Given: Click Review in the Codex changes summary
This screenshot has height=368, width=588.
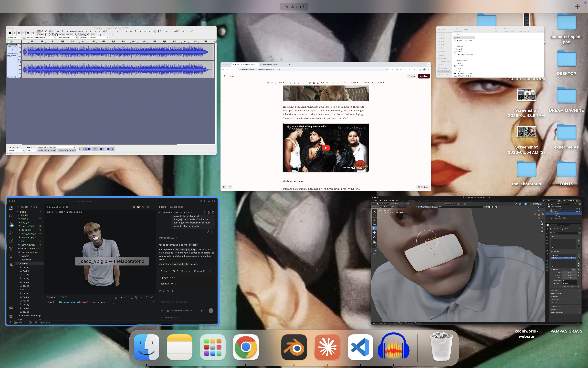Looking at the screenshot, I should tap(199, 271).
